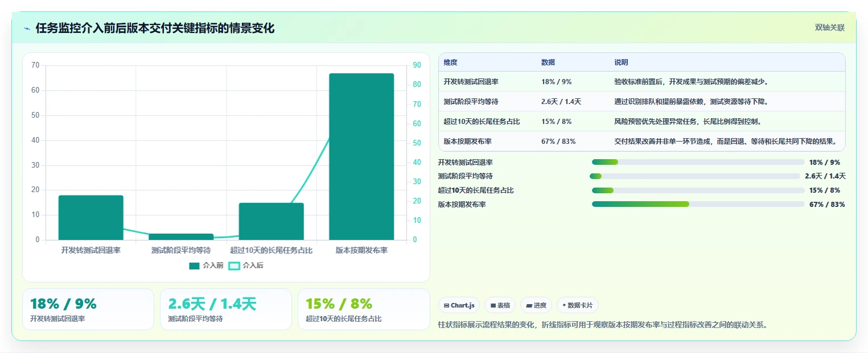Click the 说明 table column header
Screen dimensions: 868x353
[621, 63]
